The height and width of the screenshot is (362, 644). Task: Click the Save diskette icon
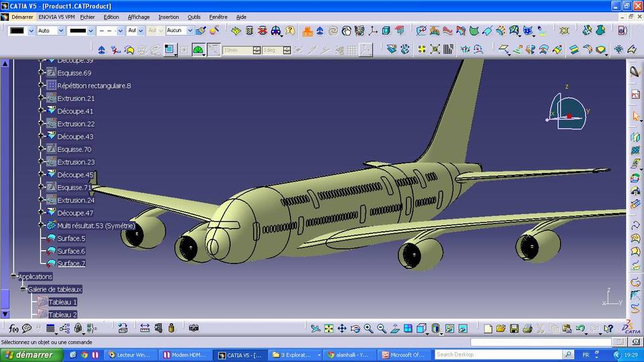(x=514, y=328)
